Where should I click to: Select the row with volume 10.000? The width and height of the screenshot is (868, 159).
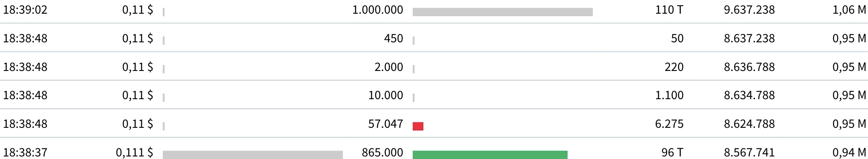click(434, 94)
